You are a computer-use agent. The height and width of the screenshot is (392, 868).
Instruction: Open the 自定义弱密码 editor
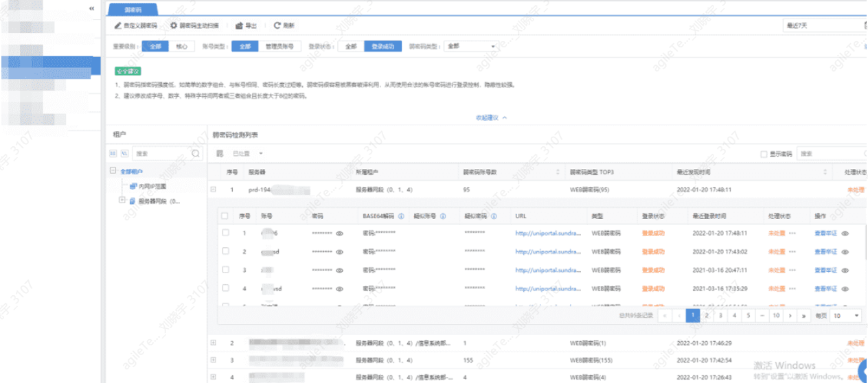(137, 25)
